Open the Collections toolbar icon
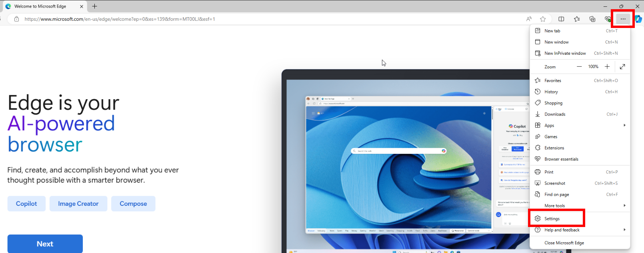This screenshot has height=253, width=644. click(x=592, y=19)
